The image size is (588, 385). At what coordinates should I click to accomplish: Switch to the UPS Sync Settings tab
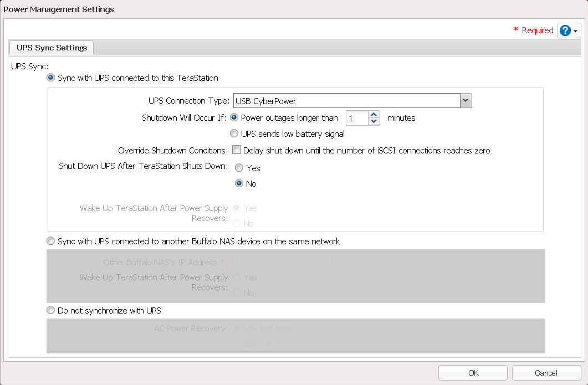[52, 48]
